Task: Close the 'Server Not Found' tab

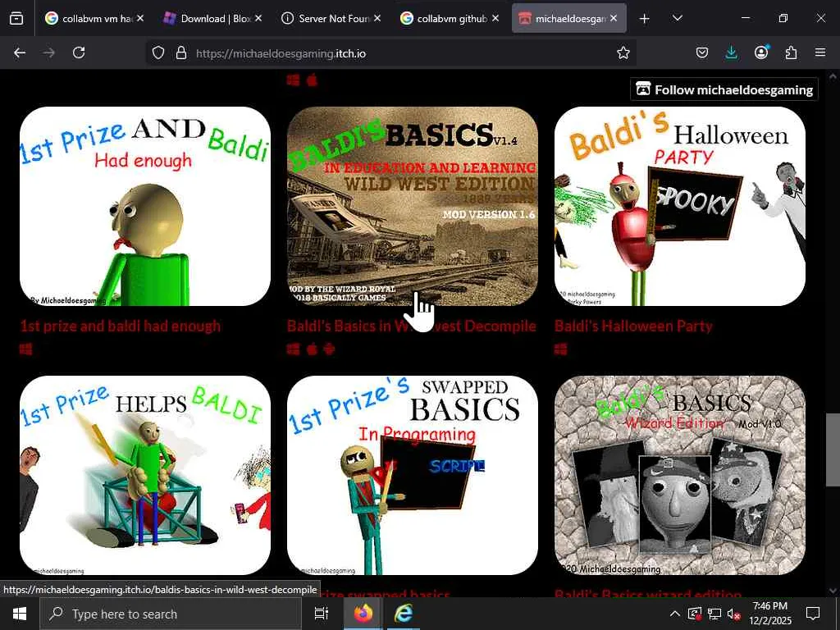Action: coord(377,18)
